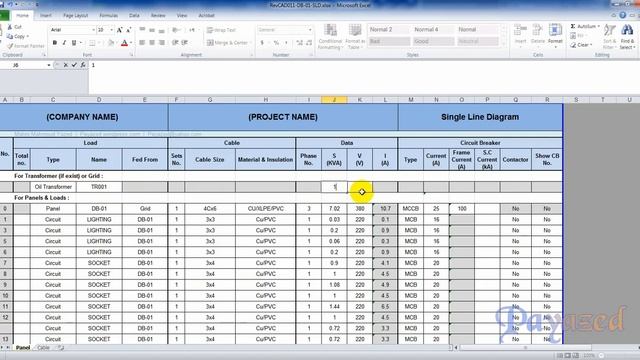
Task: Switch to the Insert ribbon tab
Action: tap(46, 16)
